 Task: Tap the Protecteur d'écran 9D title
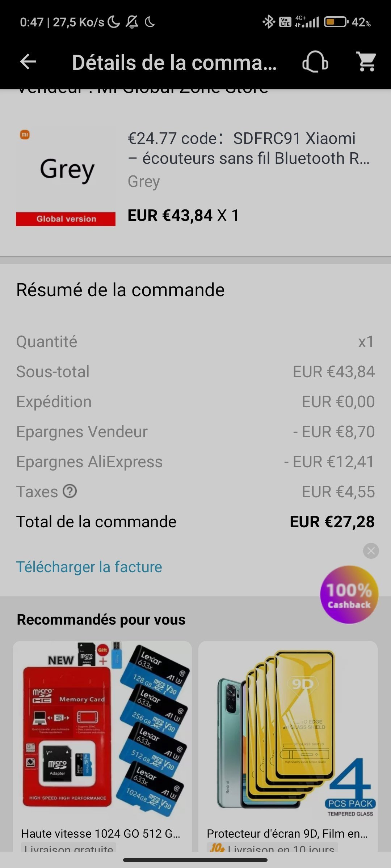pyautogui.click(x=287, y=833)
